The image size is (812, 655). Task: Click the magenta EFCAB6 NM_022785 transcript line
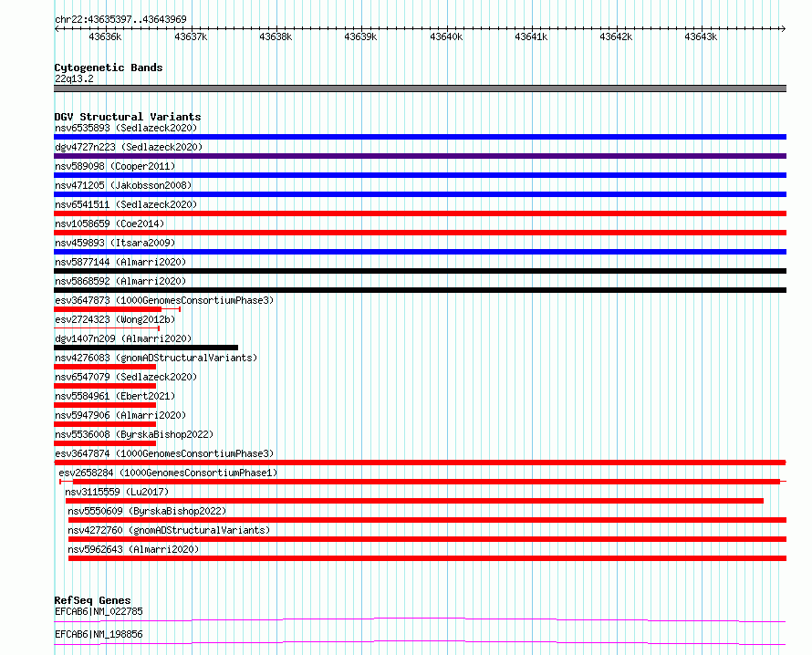[x=420, y=619]
